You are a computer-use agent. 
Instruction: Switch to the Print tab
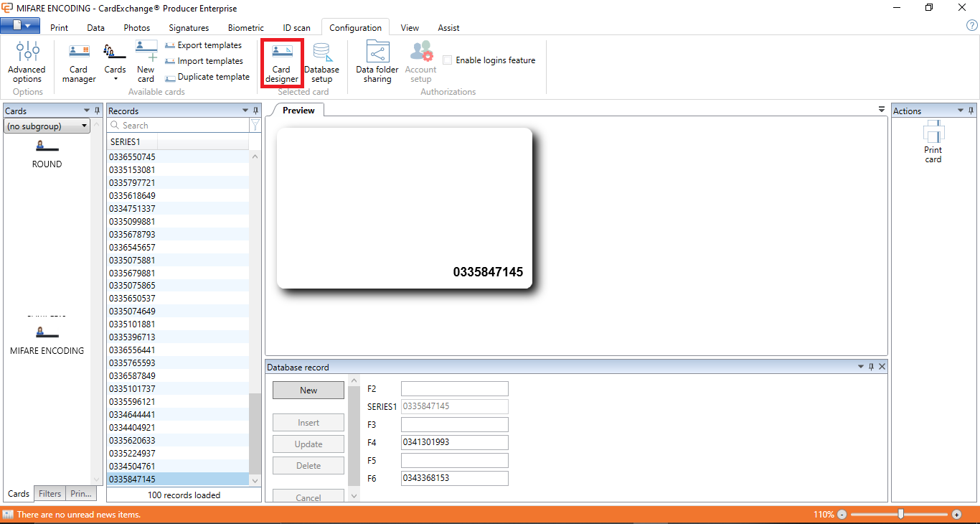(x=60, y=28)
